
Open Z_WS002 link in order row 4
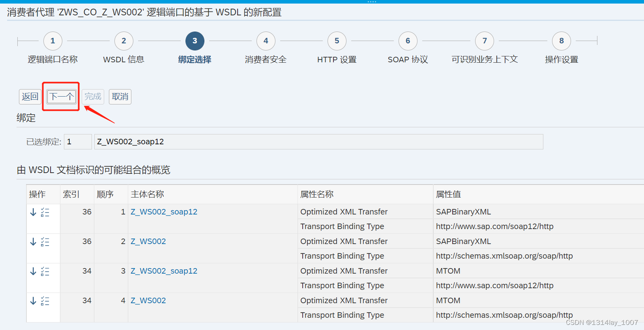point(148,300)
